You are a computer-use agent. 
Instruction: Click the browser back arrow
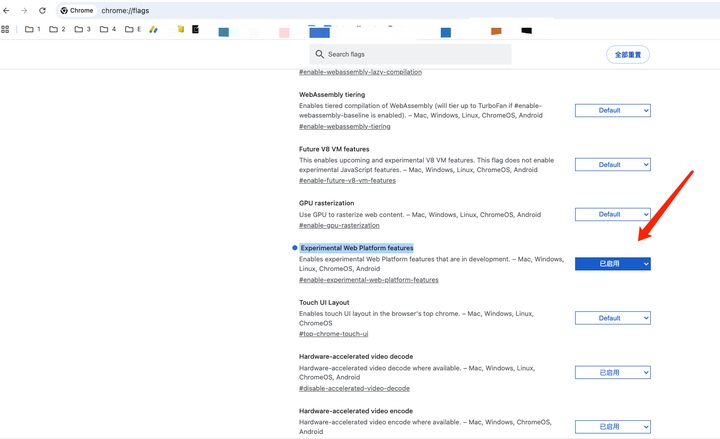point(7,10)
